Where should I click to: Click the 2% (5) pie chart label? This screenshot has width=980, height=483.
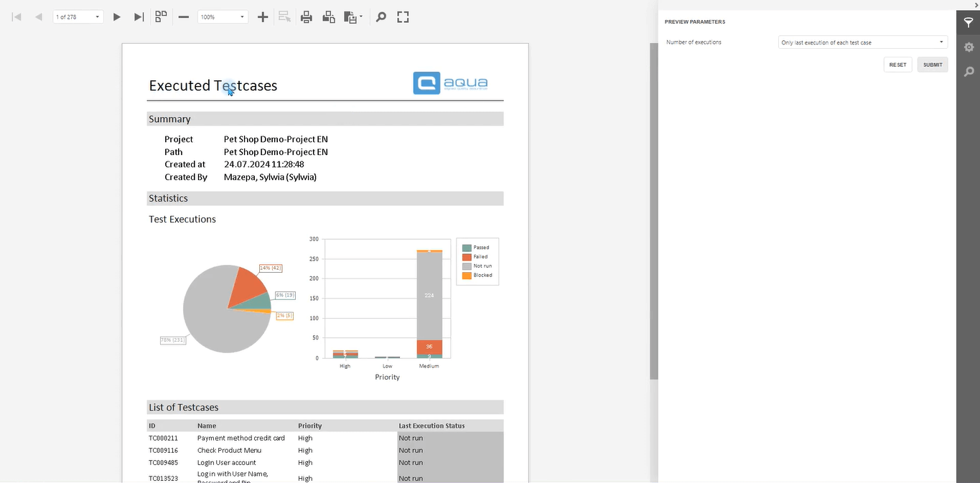(284, 316)
